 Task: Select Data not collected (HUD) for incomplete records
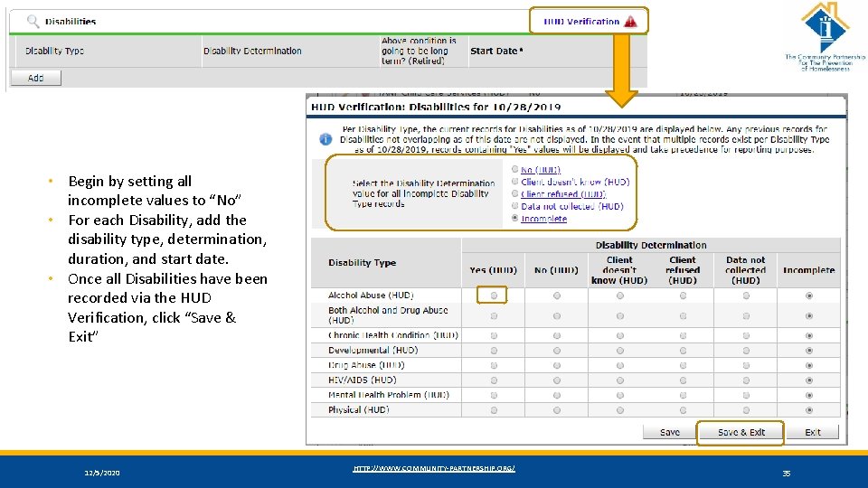pyautogui.click(x=514, y=206)
